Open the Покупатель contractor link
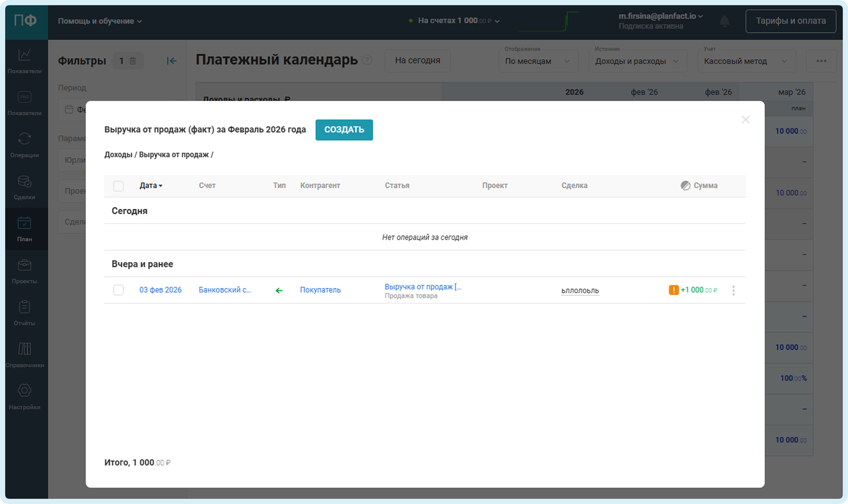The image size is (848, 504). point(320,290)
